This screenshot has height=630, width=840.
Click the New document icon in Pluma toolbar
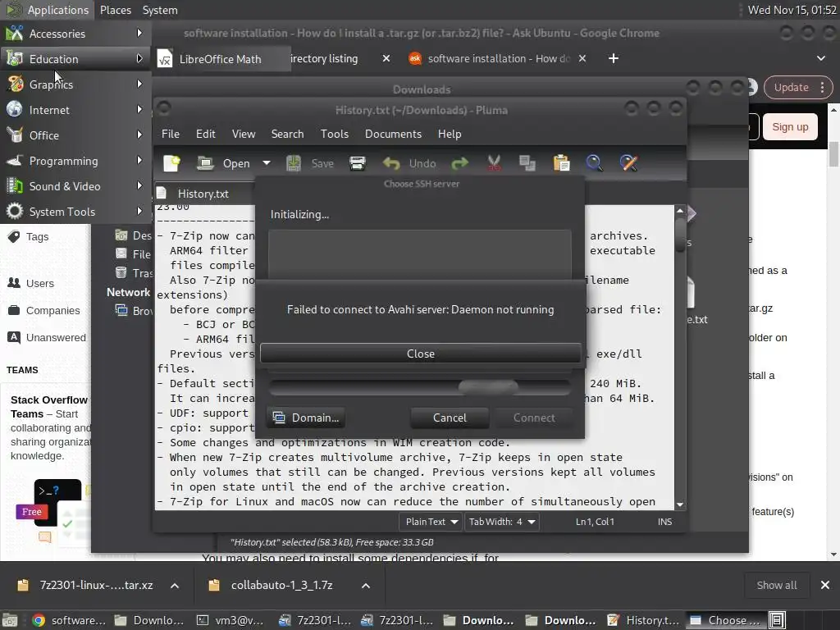pos(171,163)
